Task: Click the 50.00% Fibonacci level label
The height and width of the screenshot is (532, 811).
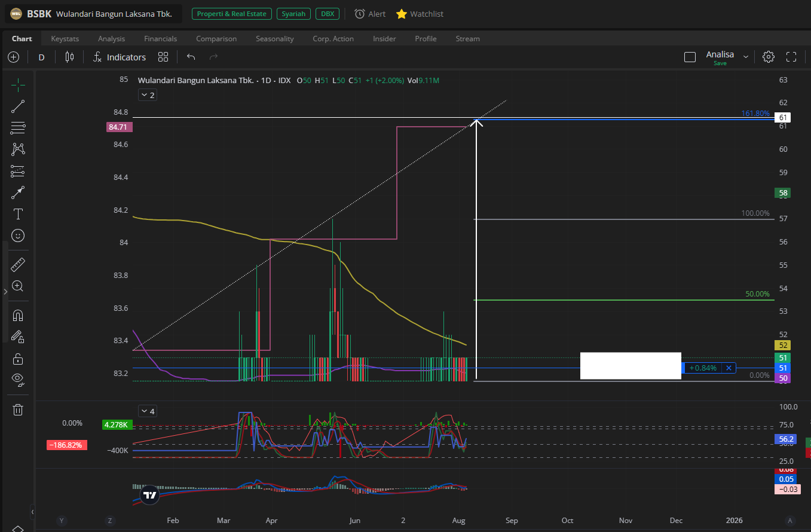Action: [x=757, y=293]
